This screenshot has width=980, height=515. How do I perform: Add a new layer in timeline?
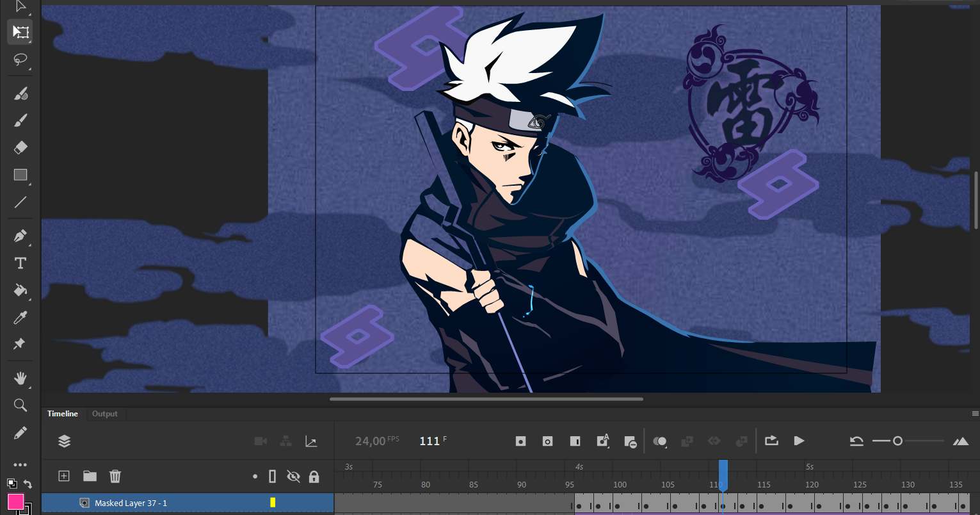click(64, 476)
